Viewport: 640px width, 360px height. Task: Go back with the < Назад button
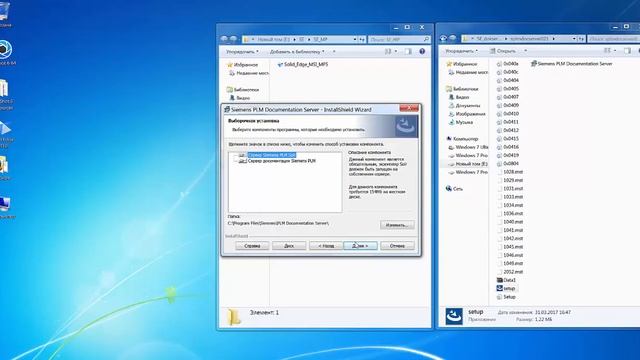click(x=326, y=246)
